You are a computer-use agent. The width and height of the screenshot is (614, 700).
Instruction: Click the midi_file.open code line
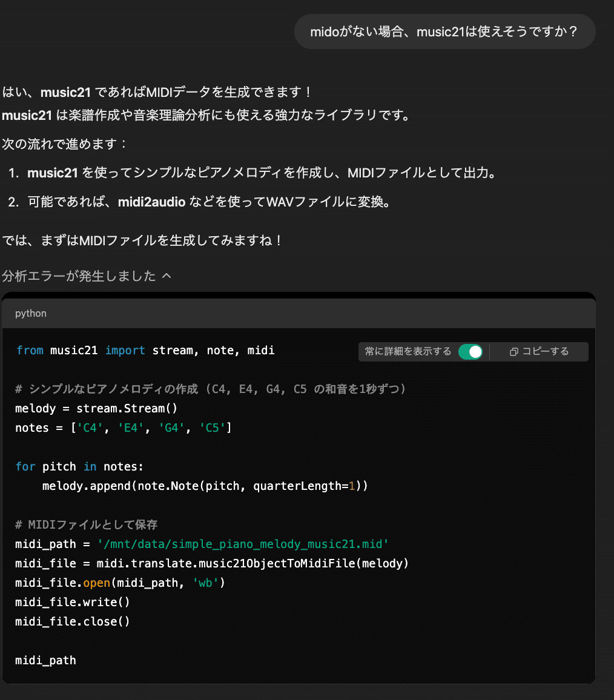pos(120,583)
